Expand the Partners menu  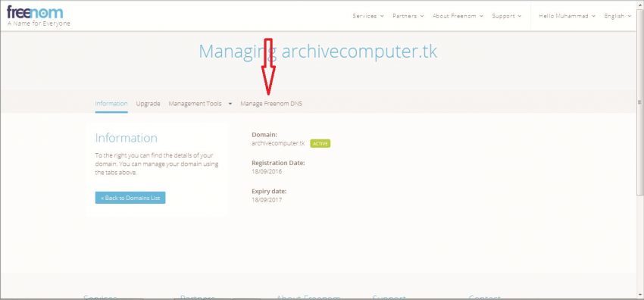click(408, 16)
